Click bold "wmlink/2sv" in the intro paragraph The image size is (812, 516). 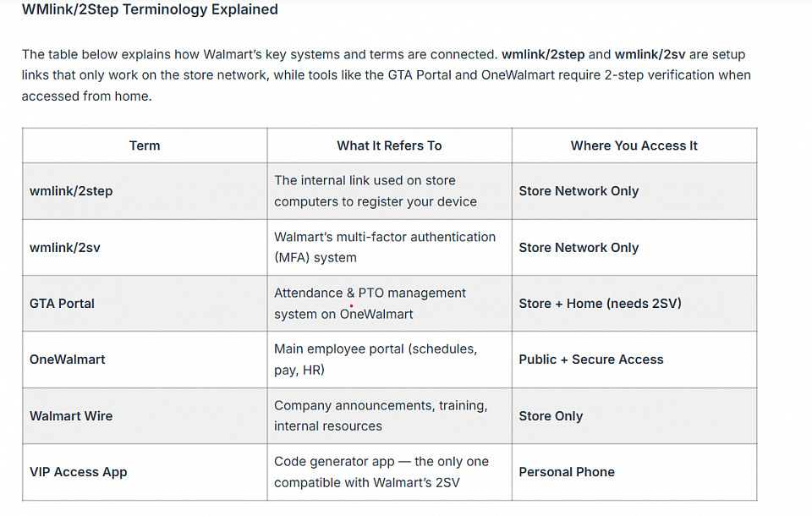[650, 54]
